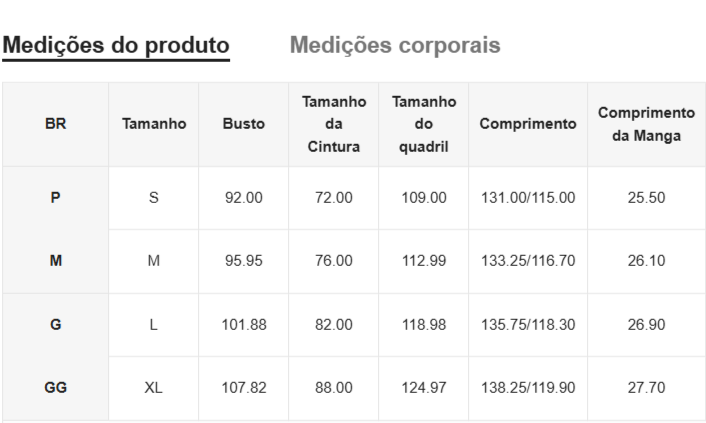The image size is (706, 423).
Task: Open the Medições corporais tab
Action: [395, 46]
